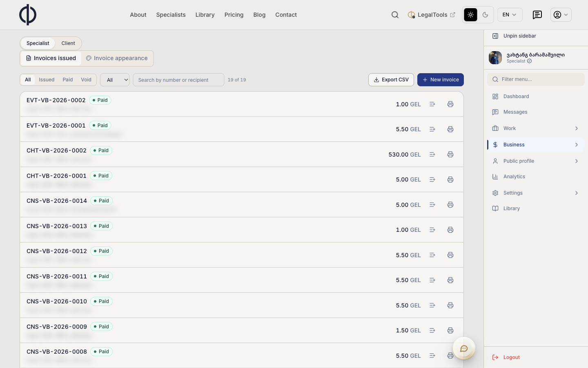This screenshot has height=368, width=588.
Task: Filter invoices by Paid status
Action: pos(68,80)
